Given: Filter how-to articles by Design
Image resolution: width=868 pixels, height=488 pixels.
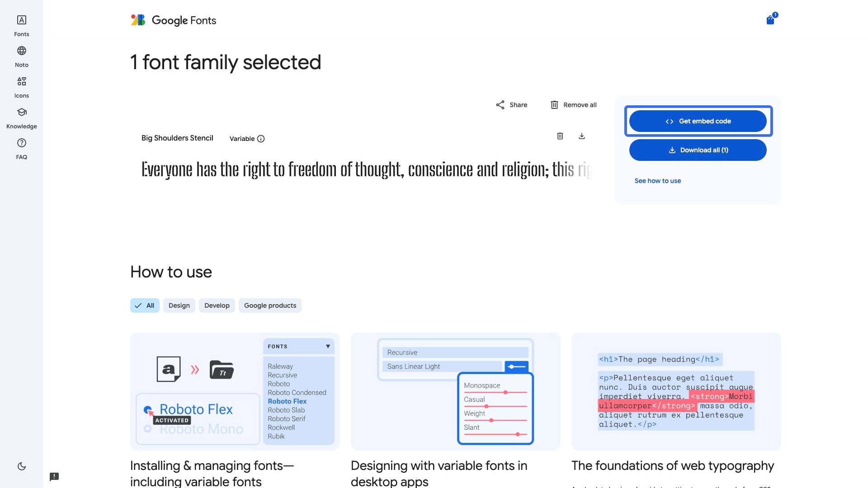Looking at the screenshot, I should 179,305.
